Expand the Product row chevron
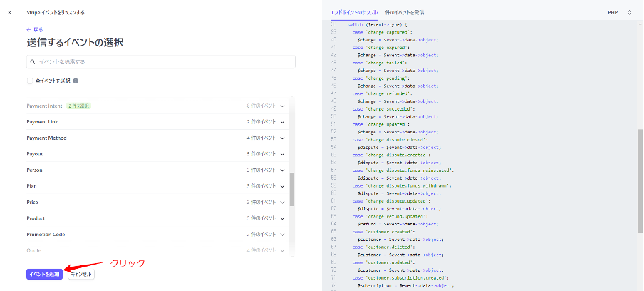 [283, 218]
